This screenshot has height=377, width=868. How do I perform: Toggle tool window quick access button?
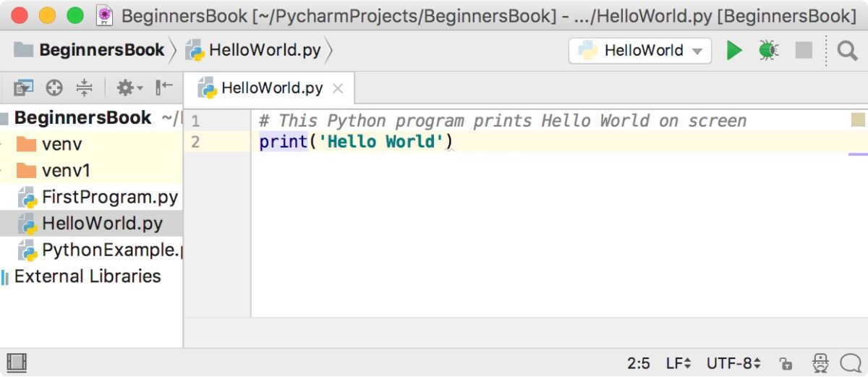pos(17,363)
